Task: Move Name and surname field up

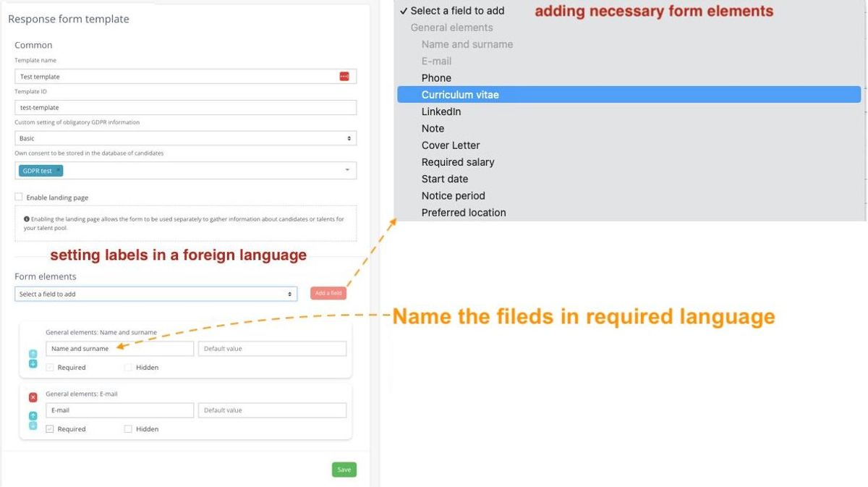Action: point(33,354)
